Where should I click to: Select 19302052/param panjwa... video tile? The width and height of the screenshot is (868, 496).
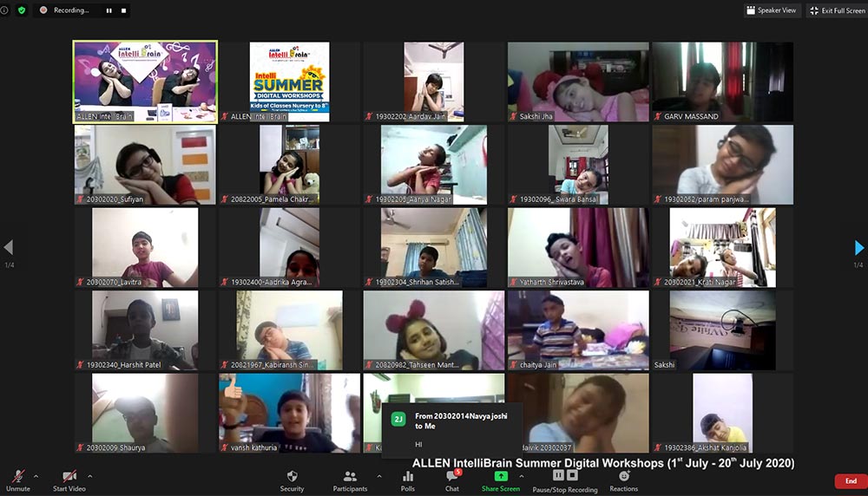pos(722,165)
